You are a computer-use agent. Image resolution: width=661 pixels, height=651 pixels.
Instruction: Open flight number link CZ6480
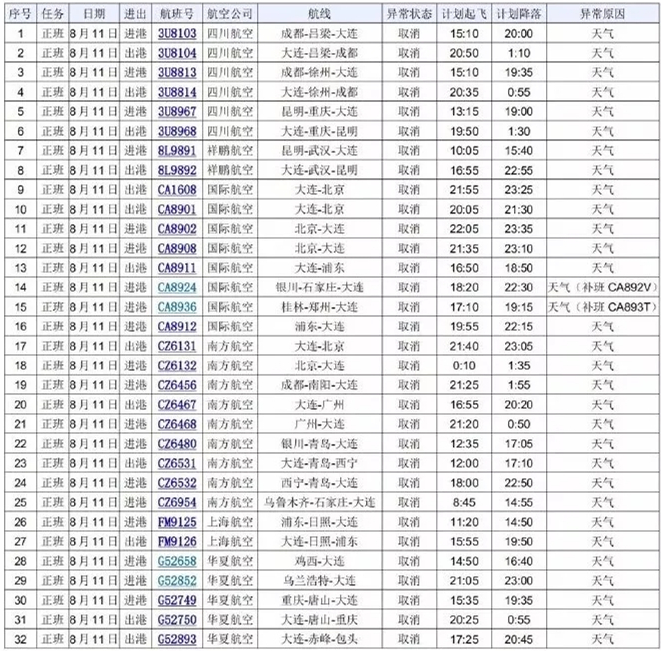177,444
